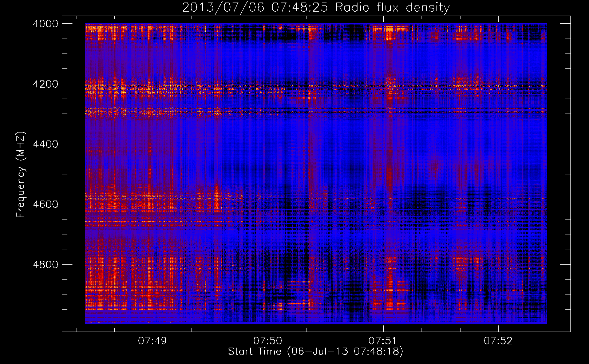Image resolution: width=589 pixels, height=364 pixels.
Task: Click the 07:52 time tick label
Action: pos(498,341)
